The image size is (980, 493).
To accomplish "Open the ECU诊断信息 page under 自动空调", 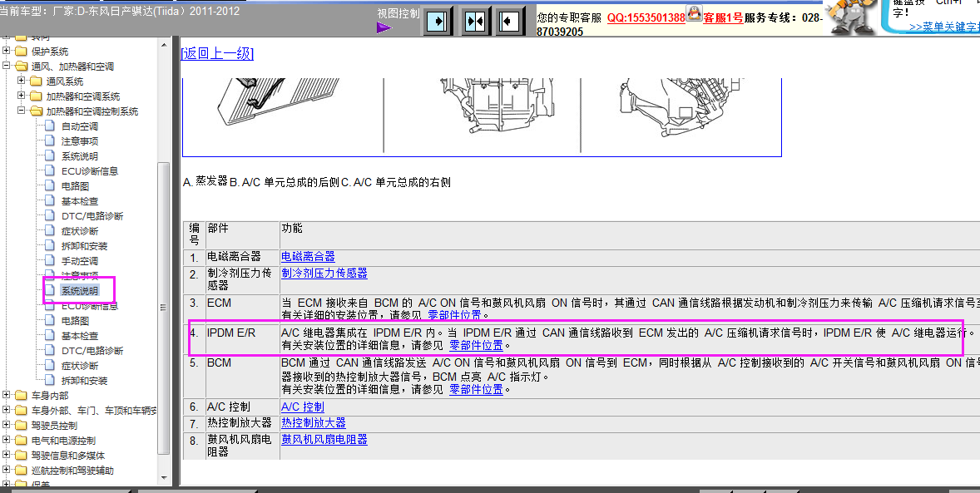I will 90,171.
